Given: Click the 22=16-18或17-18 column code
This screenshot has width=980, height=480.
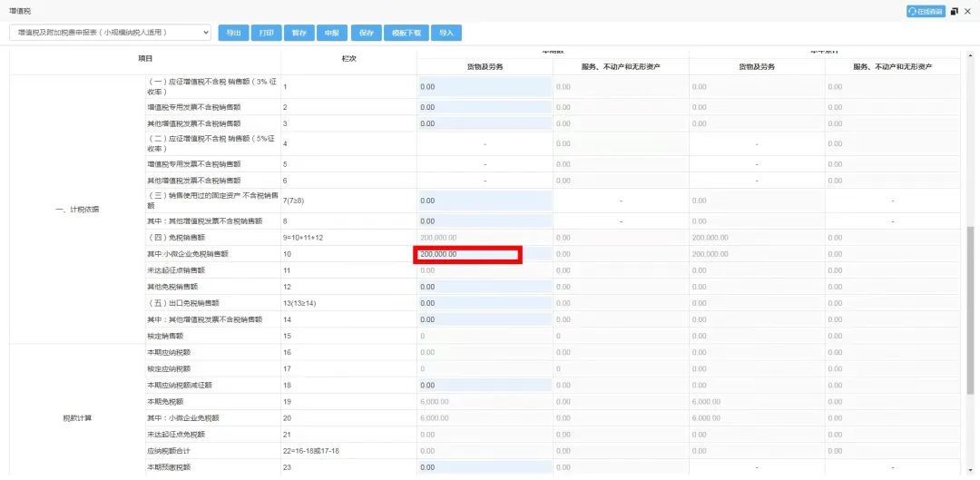Looking at the screenshot, I should [312, 451].
